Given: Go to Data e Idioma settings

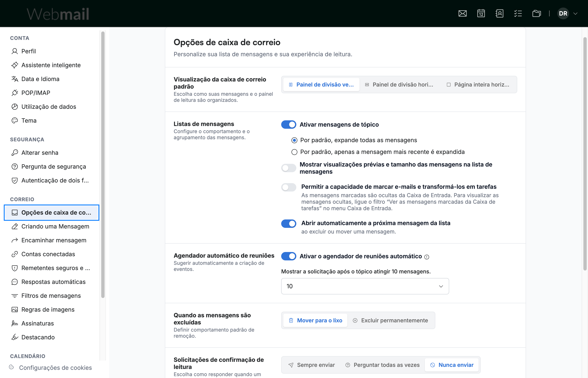Looking at the screenshot, I should [x=51, y=79].
